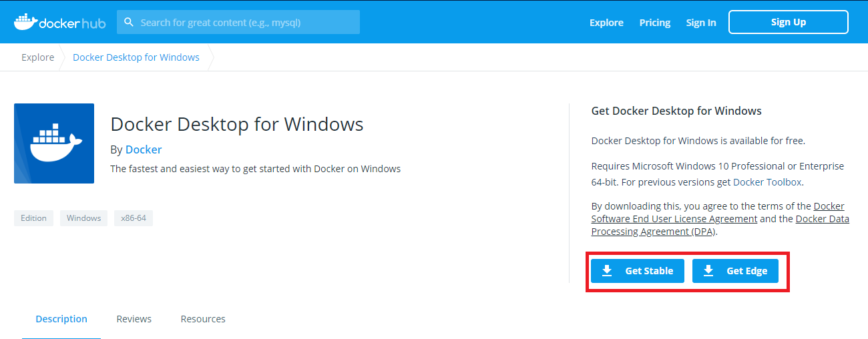
Task: Switch to the Reviews tab
Action: pyautogui.click(x=134, y=319)
